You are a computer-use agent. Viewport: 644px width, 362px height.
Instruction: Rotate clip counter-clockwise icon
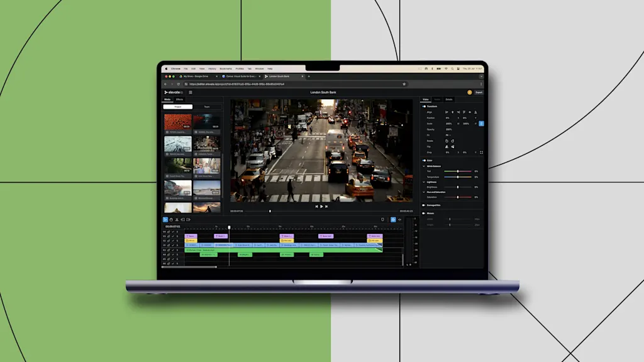(x=447, y=141)
